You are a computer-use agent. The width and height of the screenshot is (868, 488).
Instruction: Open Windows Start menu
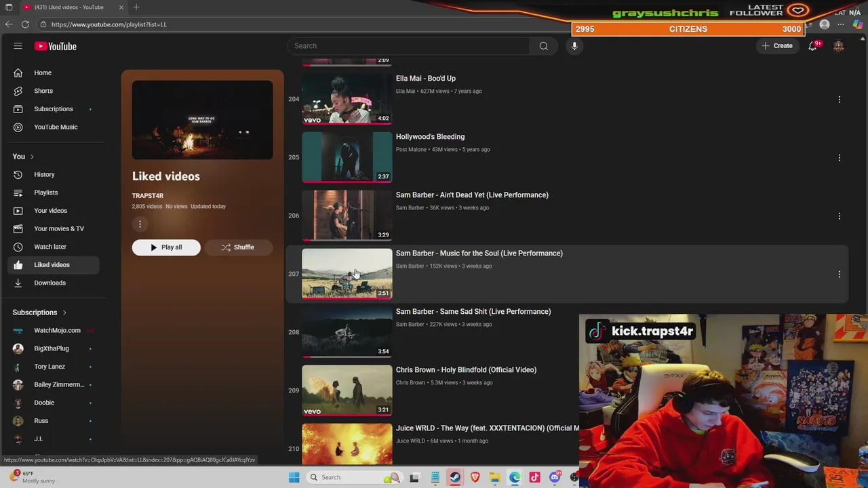coord(294,477)
